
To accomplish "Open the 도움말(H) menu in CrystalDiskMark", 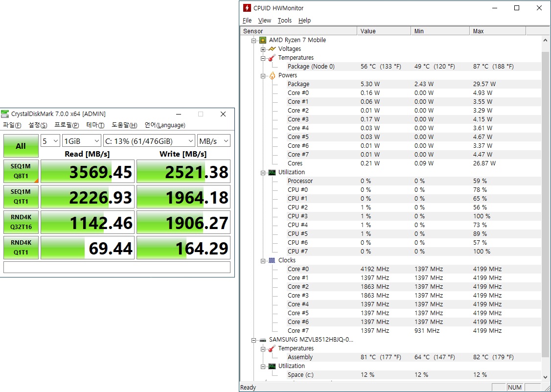I will coord(124,125).
